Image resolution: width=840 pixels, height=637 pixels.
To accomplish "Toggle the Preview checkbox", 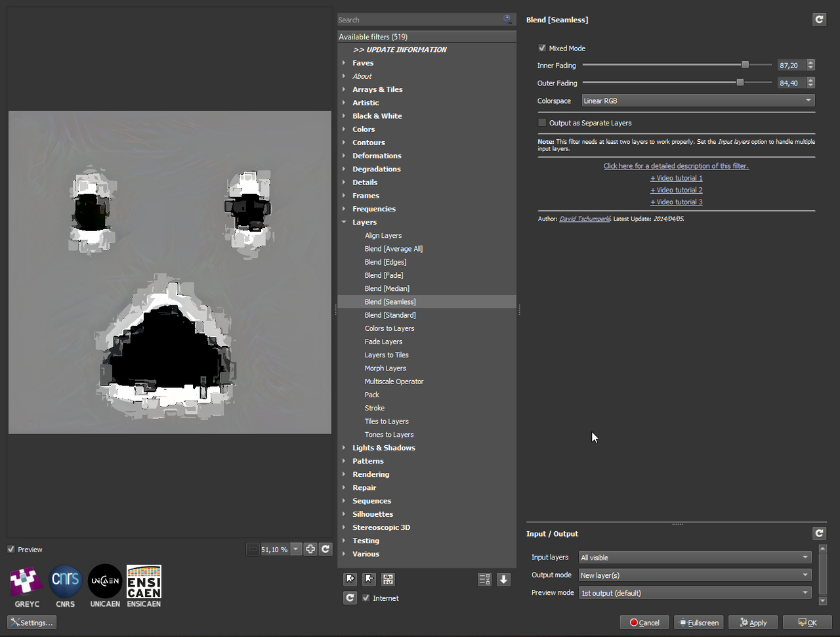I will 11,549.
